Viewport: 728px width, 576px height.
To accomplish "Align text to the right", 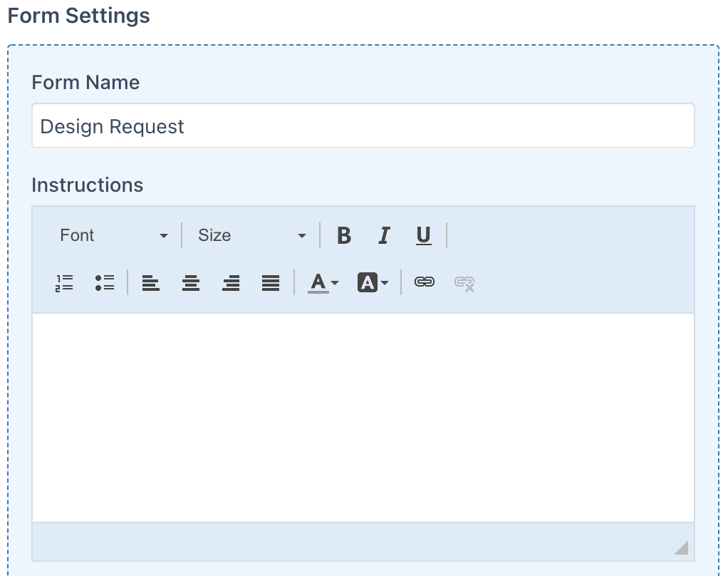I will click(231, 283).
